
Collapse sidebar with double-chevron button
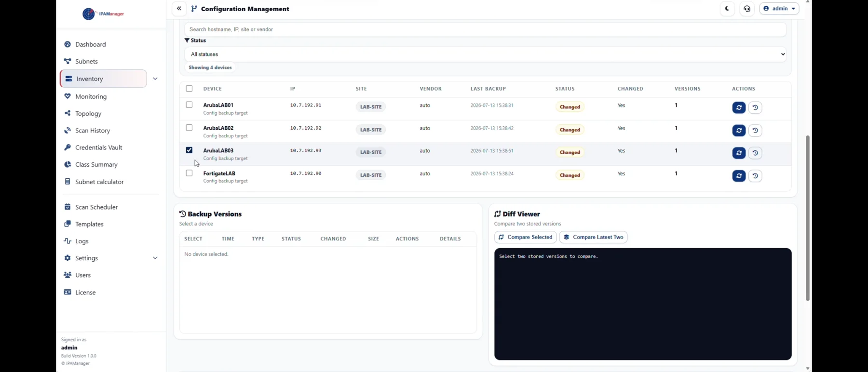pos(179,9)
